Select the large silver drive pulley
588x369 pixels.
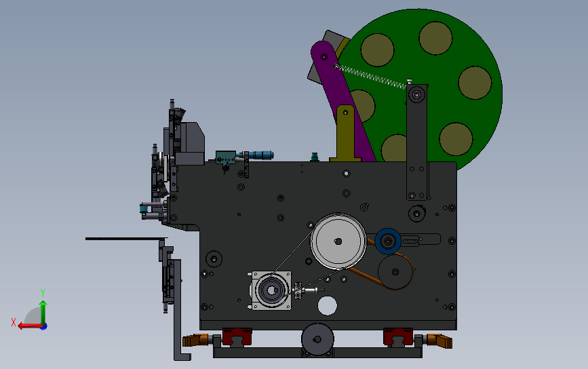tap(338, 241)
